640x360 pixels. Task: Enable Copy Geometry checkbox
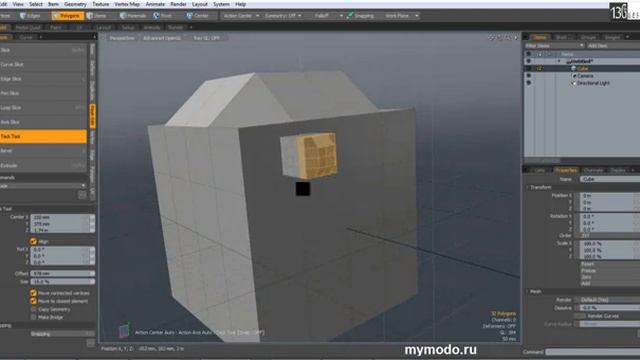(33, 309)
